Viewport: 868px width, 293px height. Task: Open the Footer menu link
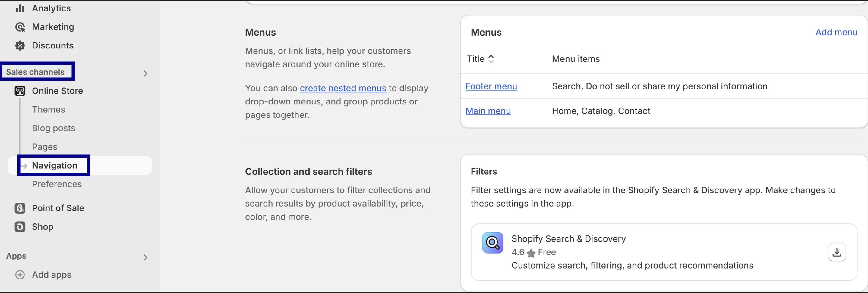(491, 86)
